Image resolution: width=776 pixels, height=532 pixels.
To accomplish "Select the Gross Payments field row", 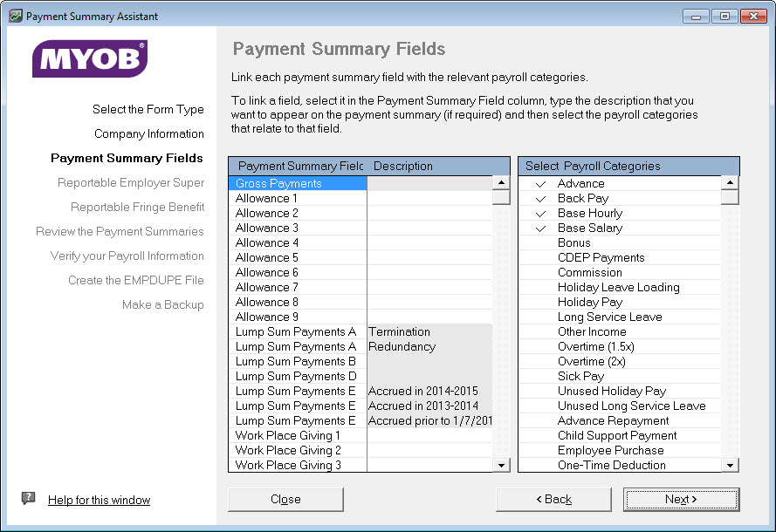I will tap(279, 183).
